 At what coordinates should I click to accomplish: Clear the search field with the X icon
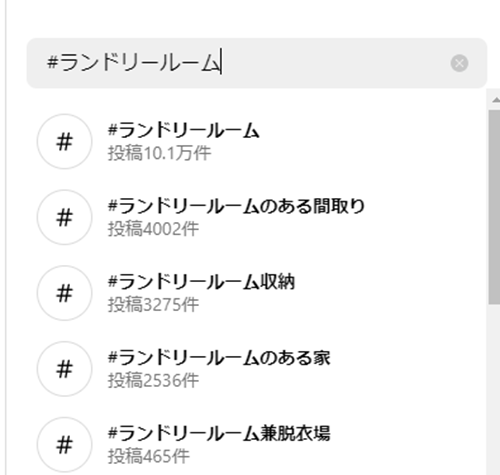(x=459, y=63)
